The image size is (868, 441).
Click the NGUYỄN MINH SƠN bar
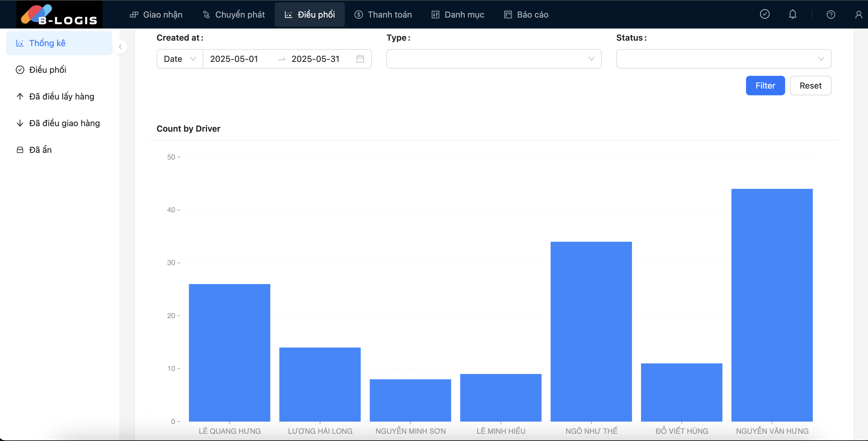pyautogui.click(x=410, y=400)
